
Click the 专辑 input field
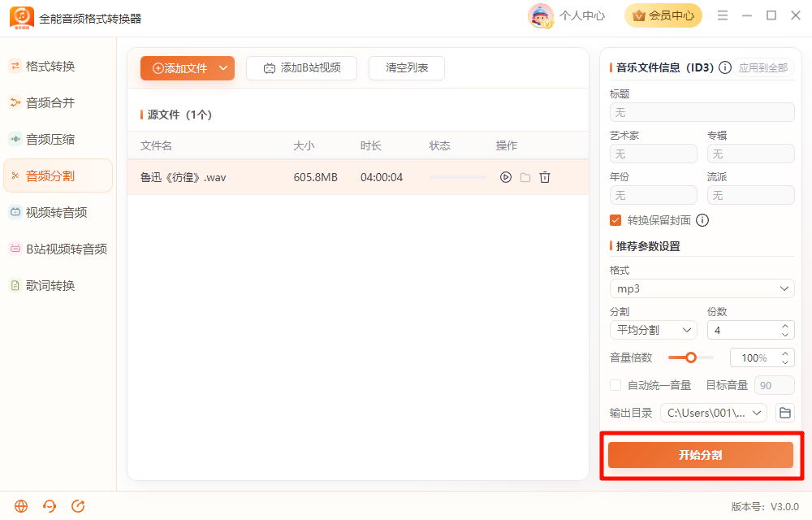click(751, 154)
